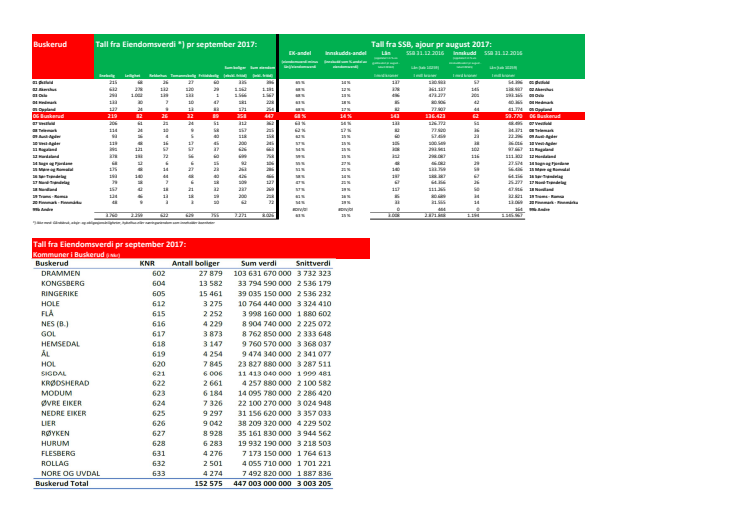Image resolution: width=746 pixels, height=527 pixels.
Task: Select the 'KNR' column header
Action: [x=147, y=264]
